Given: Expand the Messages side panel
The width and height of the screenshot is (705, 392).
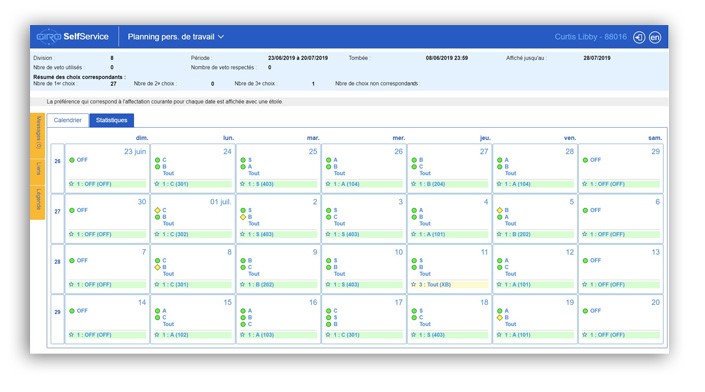Looking at the screenshot, I should tap(38, 133).
